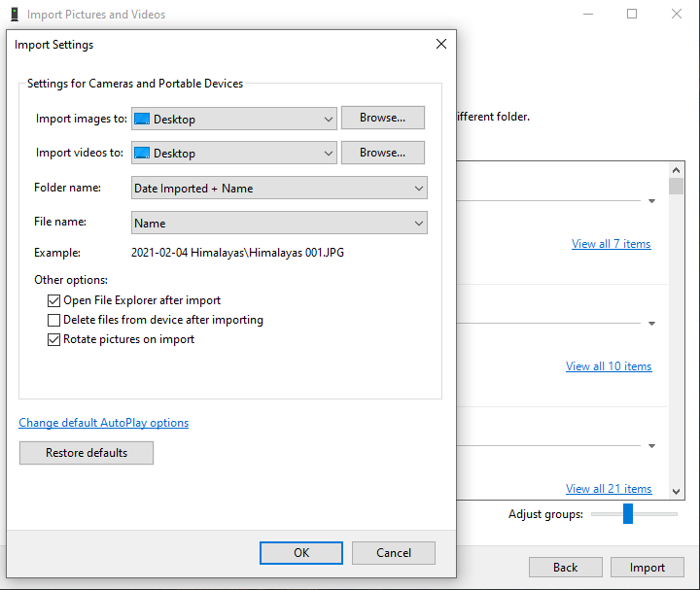Click the camera icon in title bar
Screen dimensions: 700x590
click(x=14, y=15)
